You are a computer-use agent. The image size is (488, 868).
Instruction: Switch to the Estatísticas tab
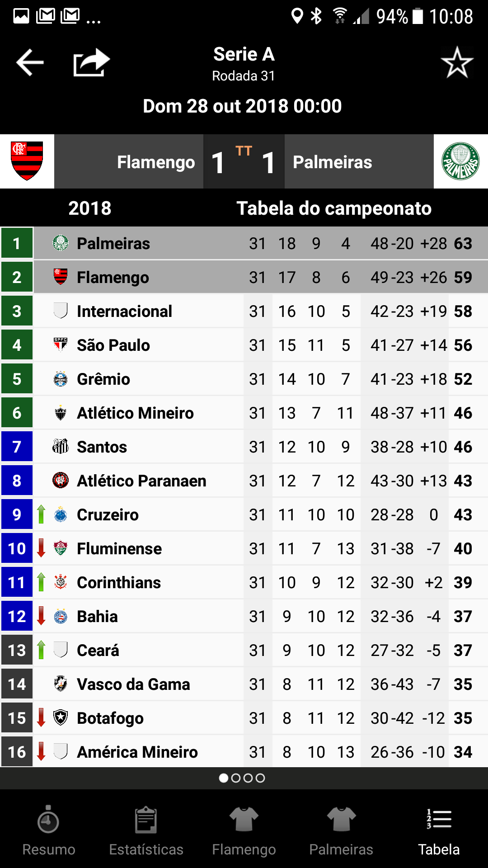pos(146,831)
